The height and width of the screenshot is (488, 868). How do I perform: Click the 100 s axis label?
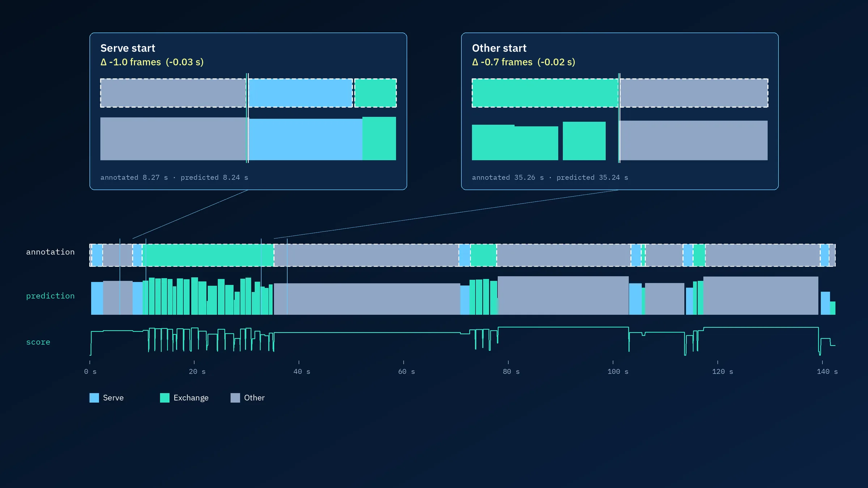tap(618, 372)
